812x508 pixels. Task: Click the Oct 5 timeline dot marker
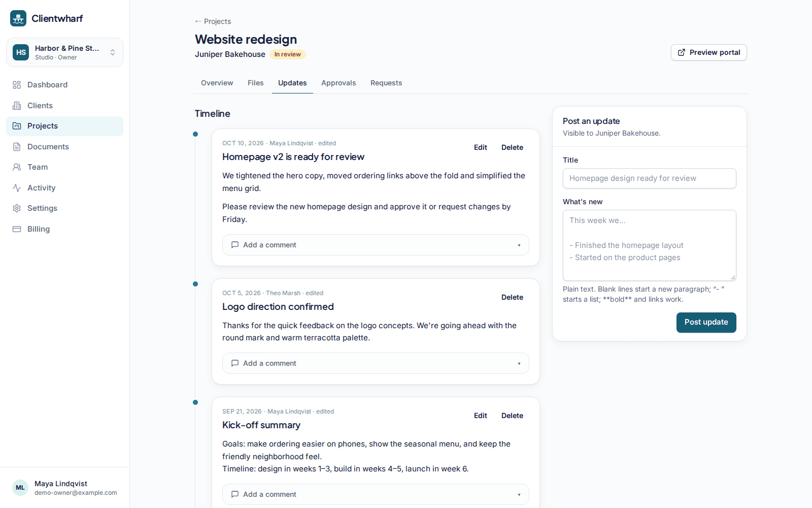click(195, 284)
